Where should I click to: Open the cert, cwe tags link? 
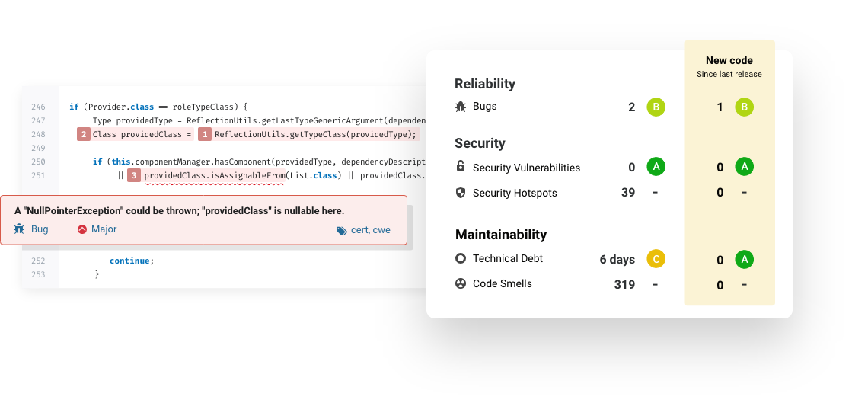tap(370, 230)
